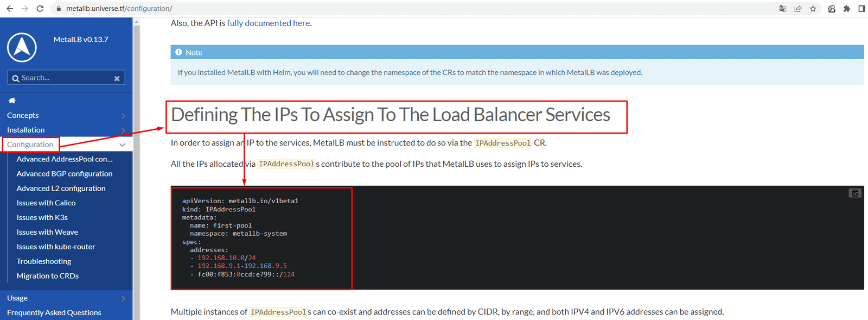Bookmark this page with the star icon

pos(813,9)
